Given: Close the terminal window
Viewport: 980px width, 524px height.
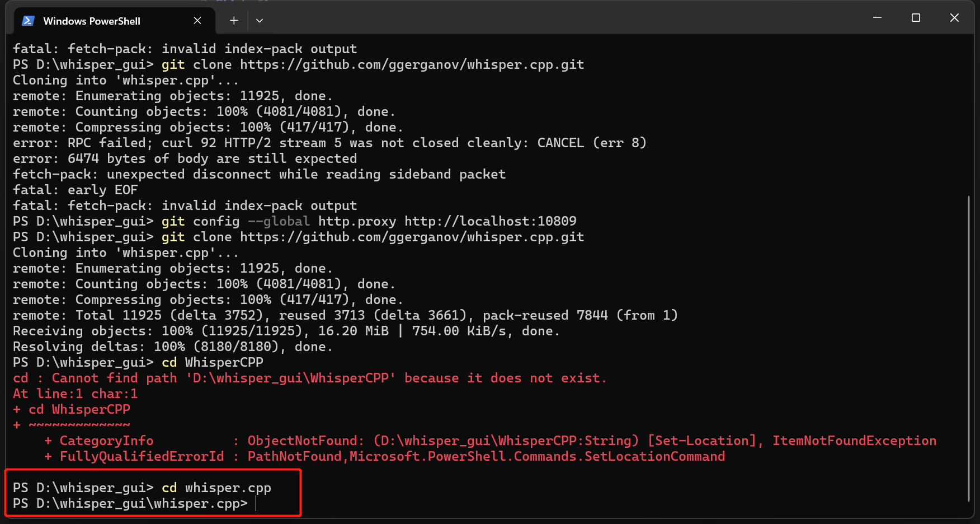Looking at the screenshot, I should [954, 18].
